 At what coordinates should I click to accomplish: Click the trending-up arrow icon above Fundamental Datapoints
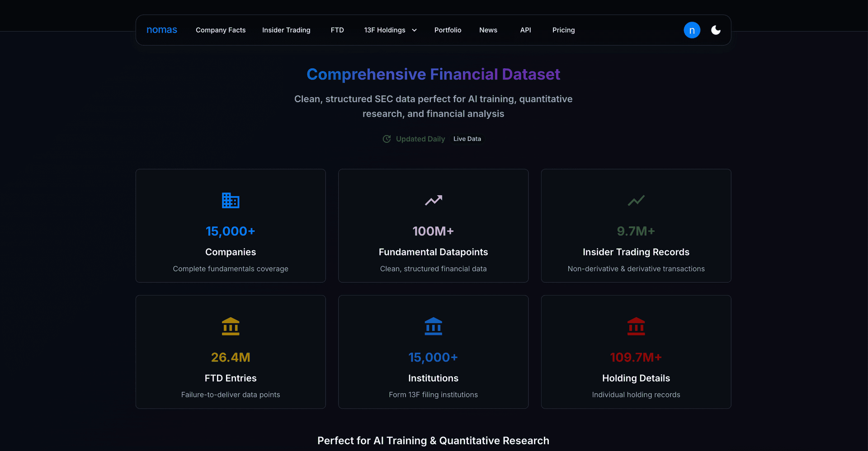coord(433,200)
